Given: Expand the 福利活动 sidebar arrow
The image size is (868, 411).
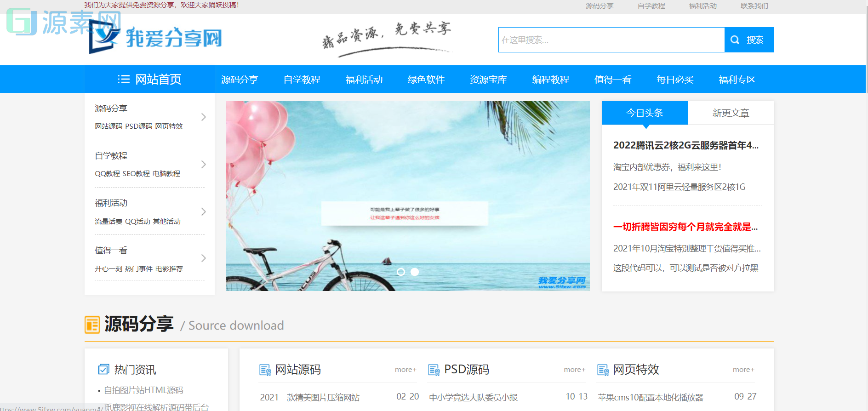Looking at the screenshot, I should [x=203, y=211].
